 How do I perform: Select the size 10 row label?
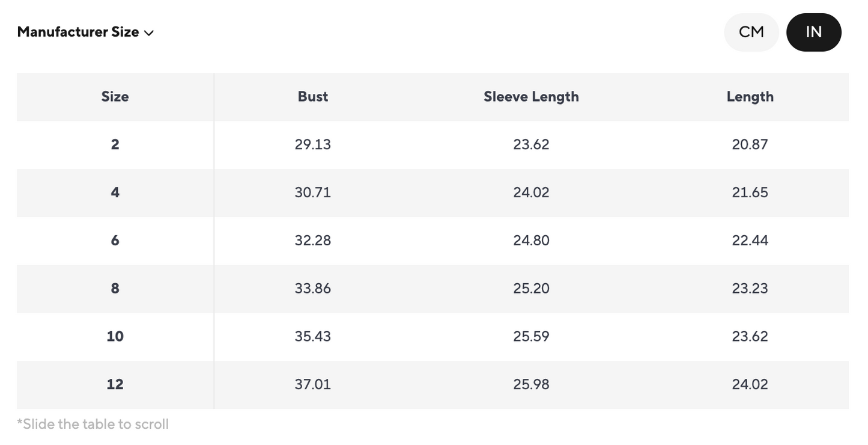tap(115, 336)
